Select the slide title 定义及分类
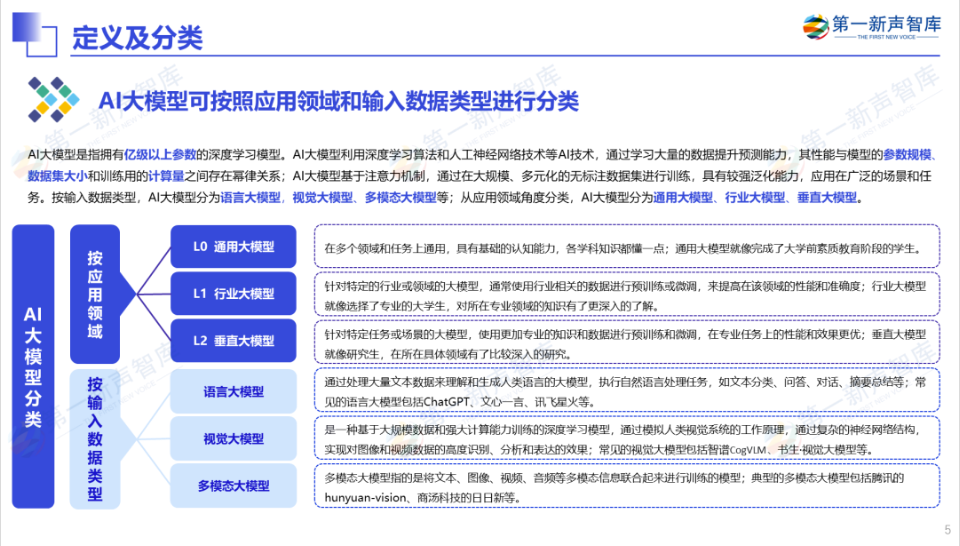960x546 pixels. pyautogui.click(x=138, y=38)
